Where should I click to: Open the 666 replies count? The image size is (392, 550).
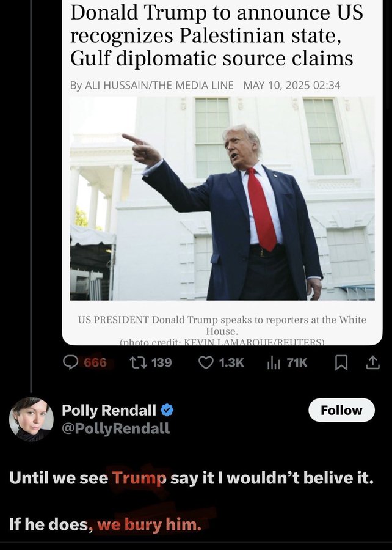[95, 362]
